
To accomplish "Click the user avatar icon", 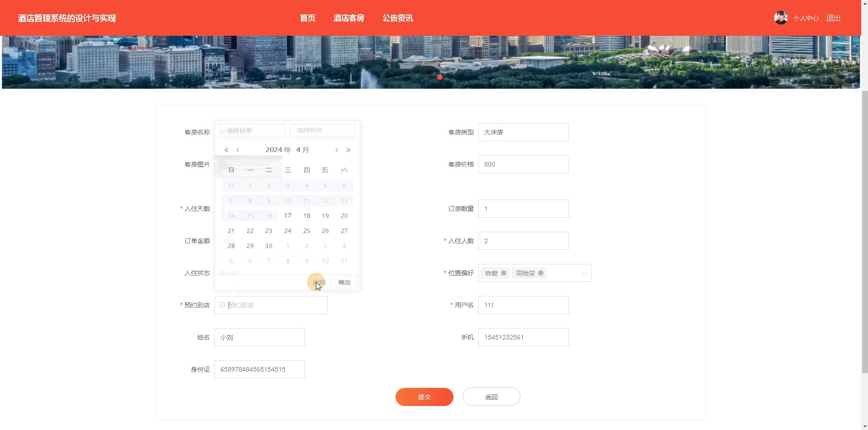I will coord(781,18).
